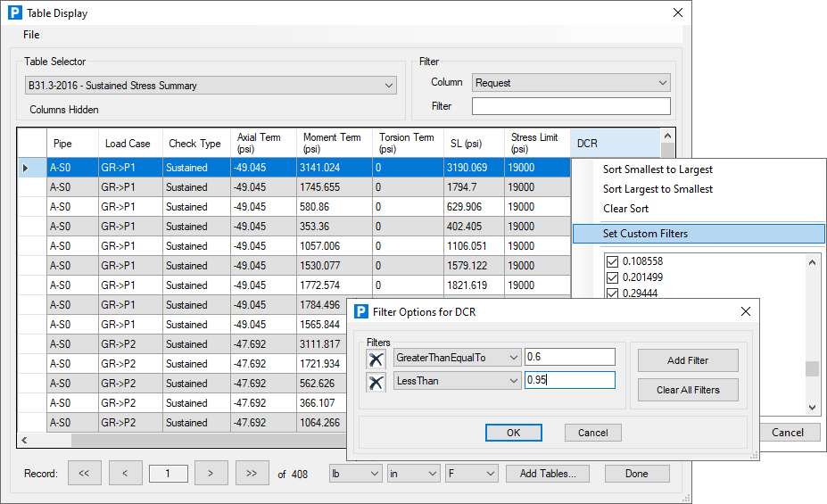Go to next record with > button

[211, 473]
